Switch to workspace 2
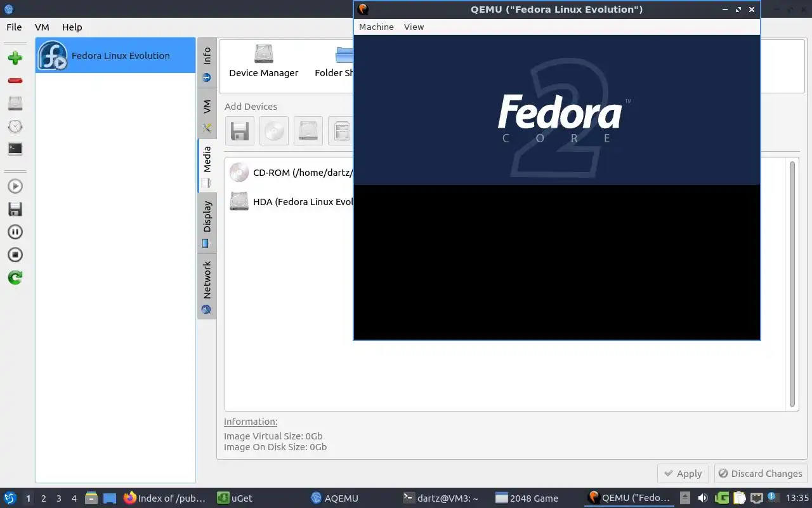812x508 pixels. pos(43,498)
